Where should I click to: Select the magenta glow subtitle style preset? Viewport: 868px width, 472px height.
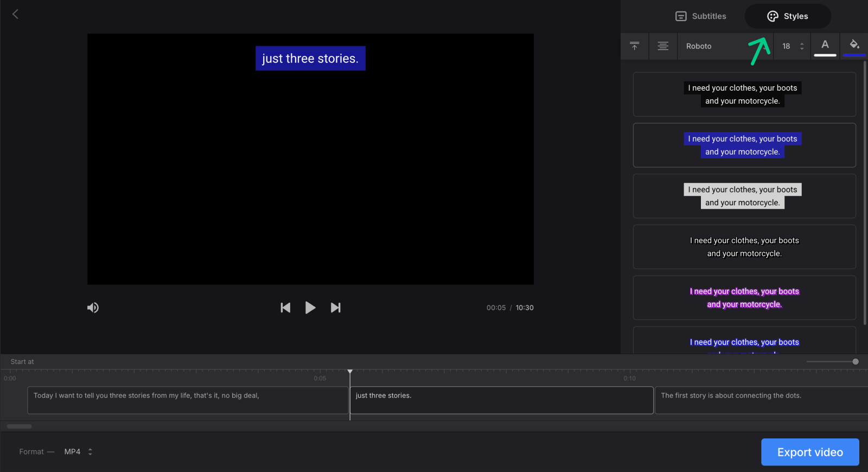click(x=744, y=298)
